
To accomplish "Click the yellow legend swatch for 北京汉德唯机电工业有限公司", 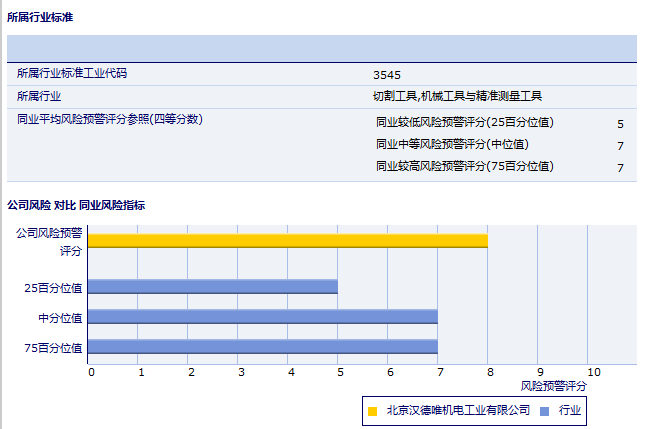I will coord(372,411).
